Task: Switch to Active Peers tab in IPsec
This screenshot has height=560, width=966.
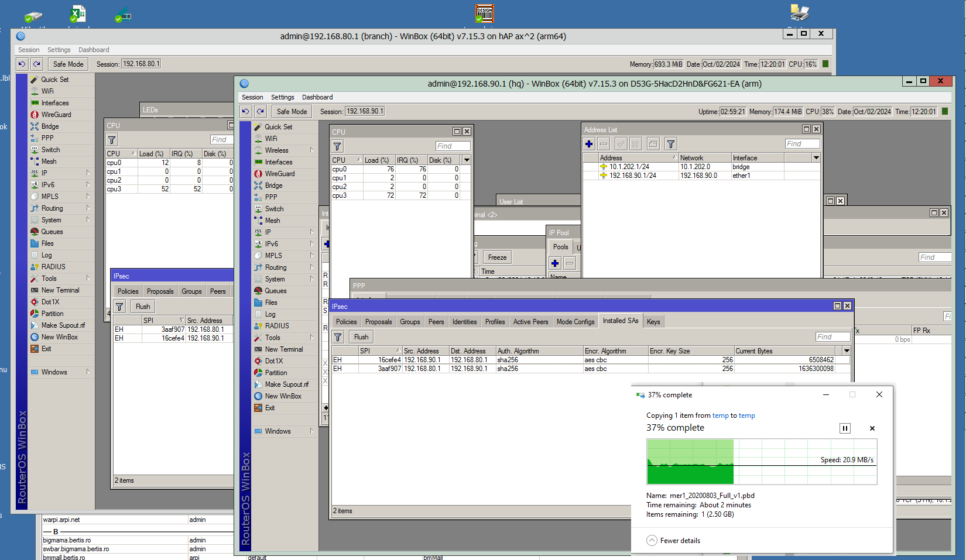Action: tap(530, 322)
